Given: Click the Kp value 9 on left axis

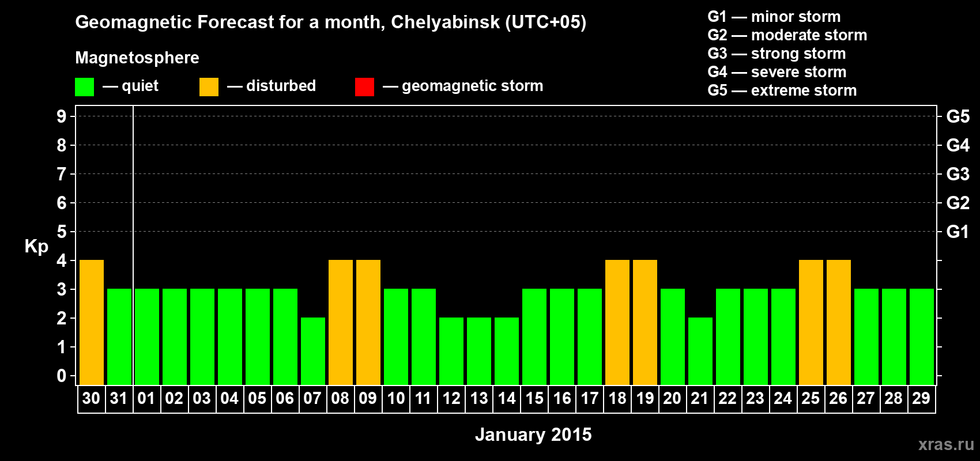Looking at the screenshot, I should (62, 116).
